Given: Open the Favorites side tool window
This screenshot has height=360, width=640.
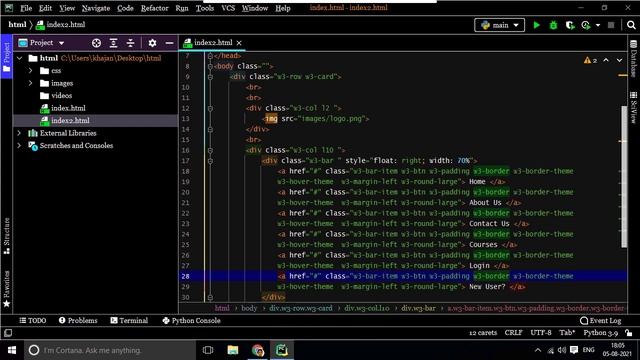Looking at the screenshot, I should coord(7,289).
